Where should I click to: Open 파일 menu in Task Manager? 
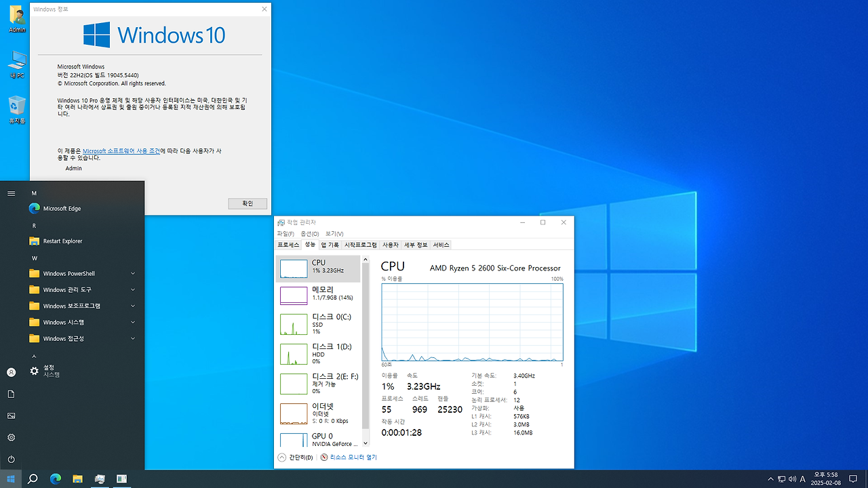pos(285,234)
